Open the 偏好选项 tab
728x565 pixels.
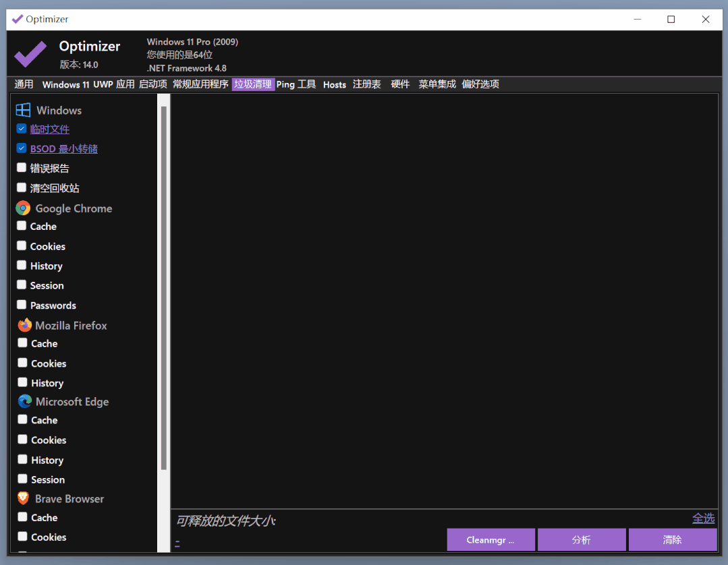pyautogui.click(x=480, y=84)
